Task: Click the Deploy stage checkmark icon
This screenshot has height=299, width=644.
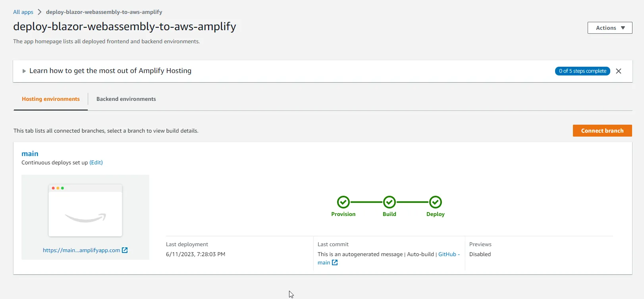Action: [435, 202]
